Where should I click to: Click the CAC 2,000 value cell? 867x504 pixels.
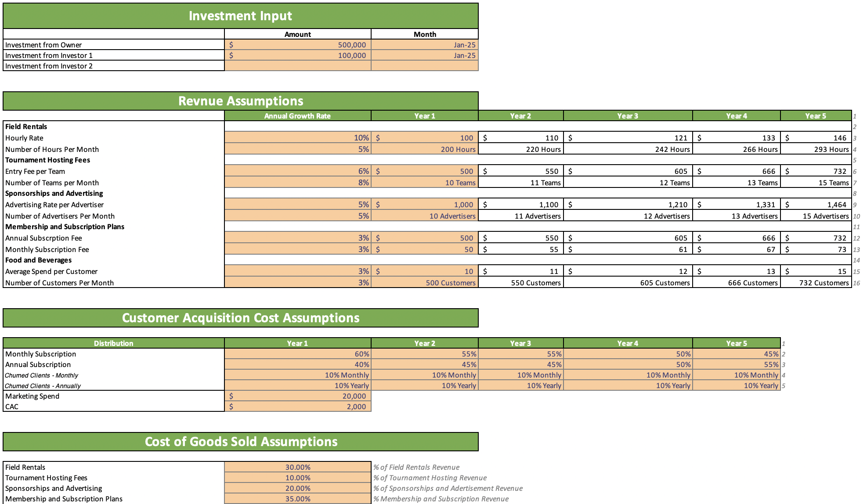click(297, 407)
